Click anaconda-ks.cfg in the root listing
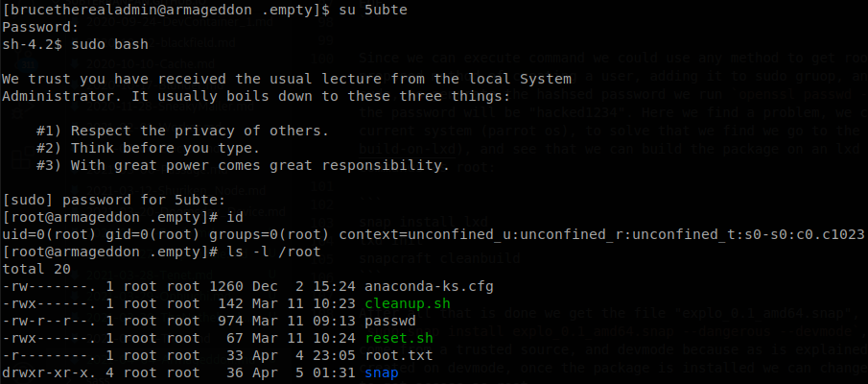 (429, 286)
